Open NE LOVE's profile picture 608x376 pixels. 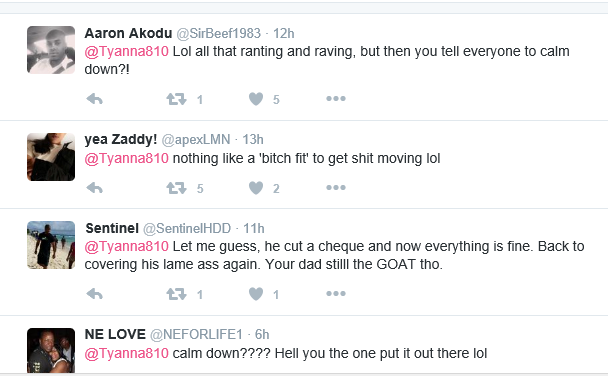pos(51,350)
